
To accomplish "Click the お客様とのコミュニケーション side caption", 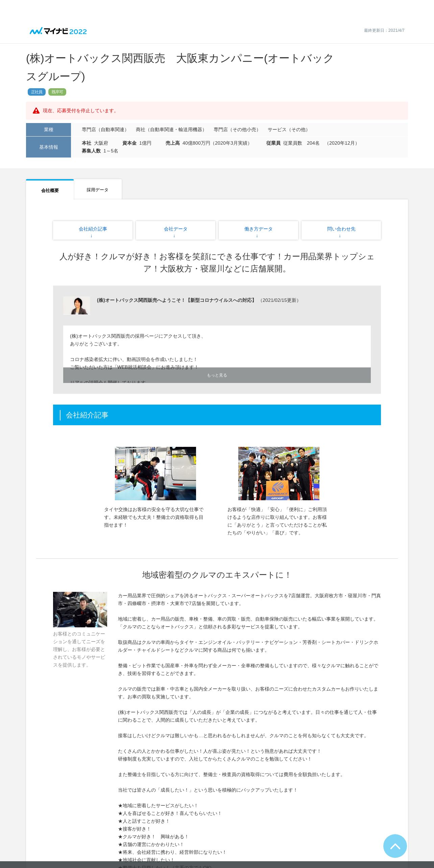I will [x=79, y=649].
